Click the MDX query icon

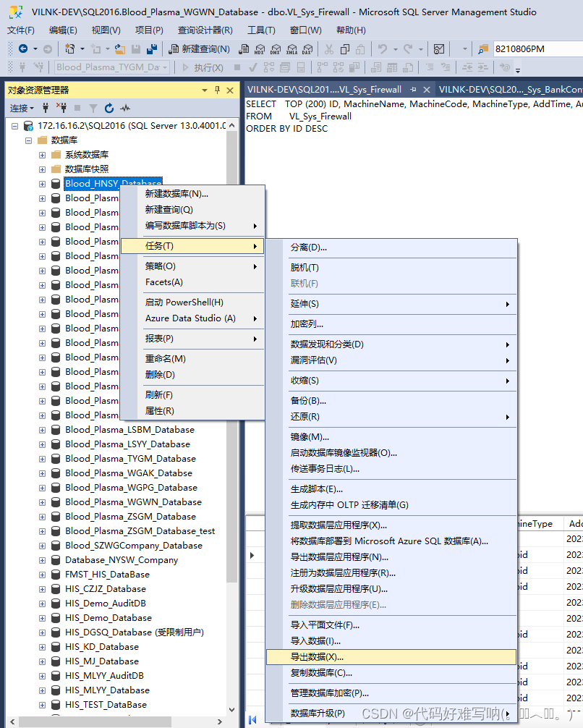tap(260, 48)
